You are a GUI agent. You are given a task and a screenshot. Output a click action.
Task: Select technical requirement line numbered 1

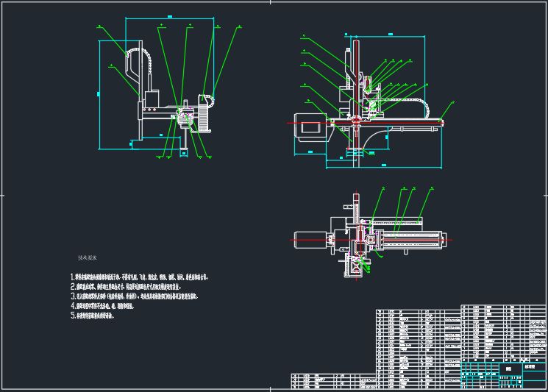point(140,277)
